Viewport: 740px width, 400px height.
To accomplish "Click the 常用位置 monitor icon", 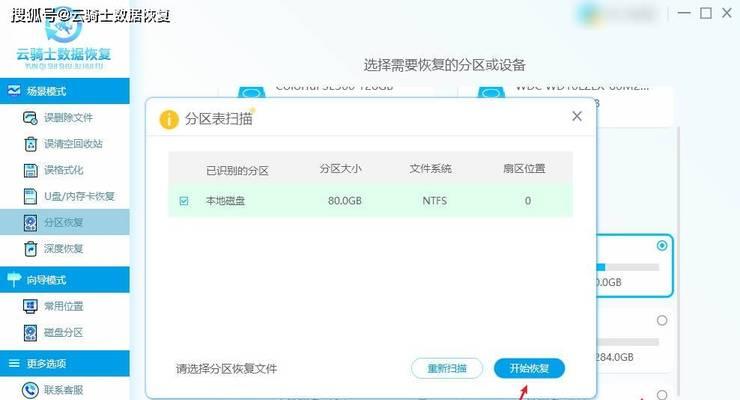I will tap(30, 306).
